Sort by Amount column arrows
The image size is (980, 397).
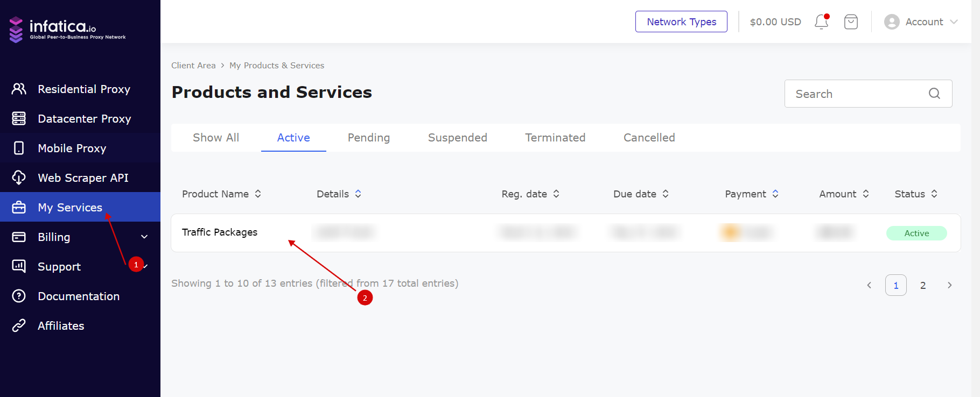[x=866, y=194]
